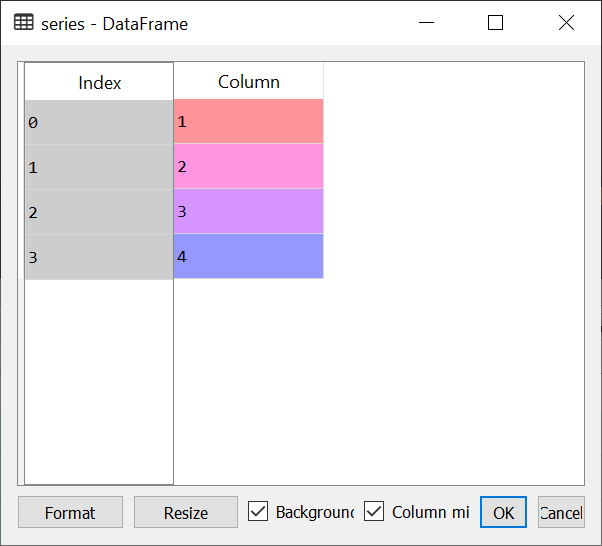
Task: Toggle the Column min/max checkbox
Action: coord(374,511)
